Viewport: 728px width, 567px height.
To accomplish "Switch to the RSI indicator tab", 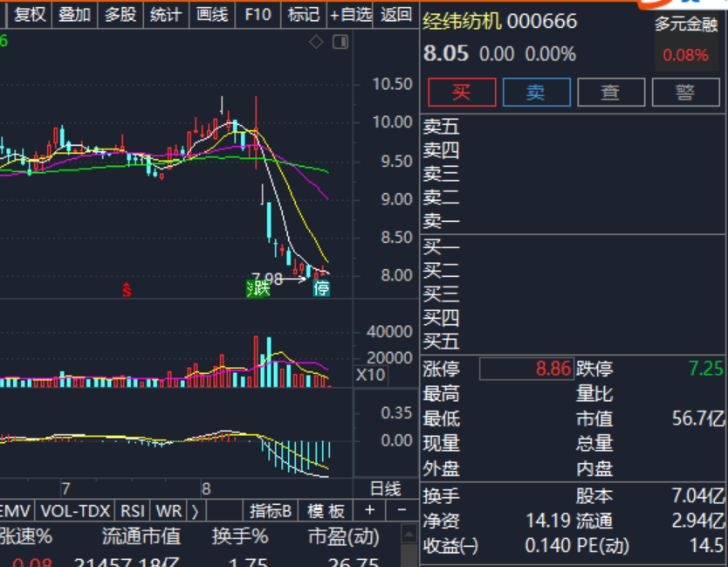I will click(x=133, y=511).
